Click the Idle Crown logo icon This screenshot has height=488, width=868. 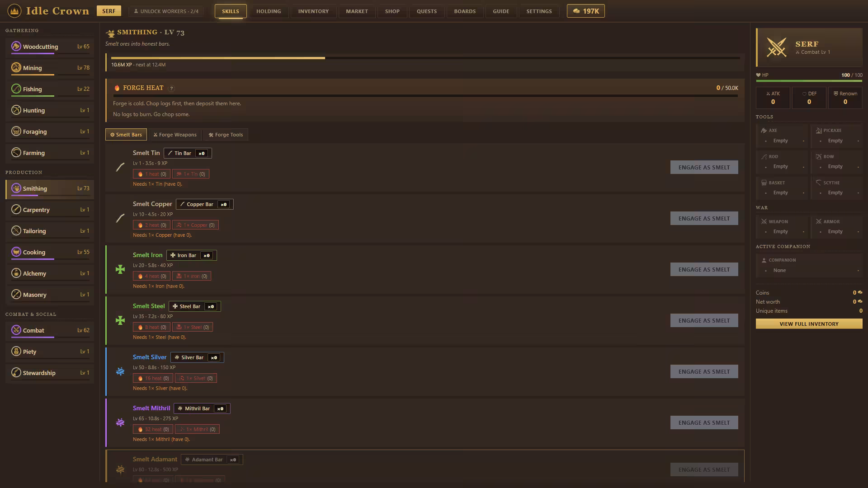[x=14, y=11]
